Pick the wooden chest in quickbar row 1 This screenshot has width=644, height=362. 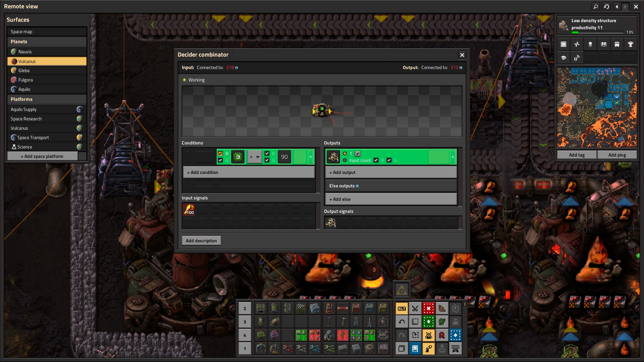tap(383, 349)
